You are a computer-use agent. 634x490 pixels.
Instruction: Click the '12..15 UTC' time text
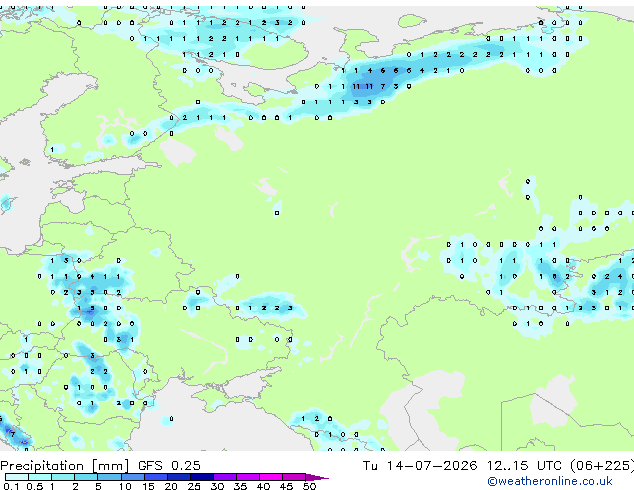524,466
